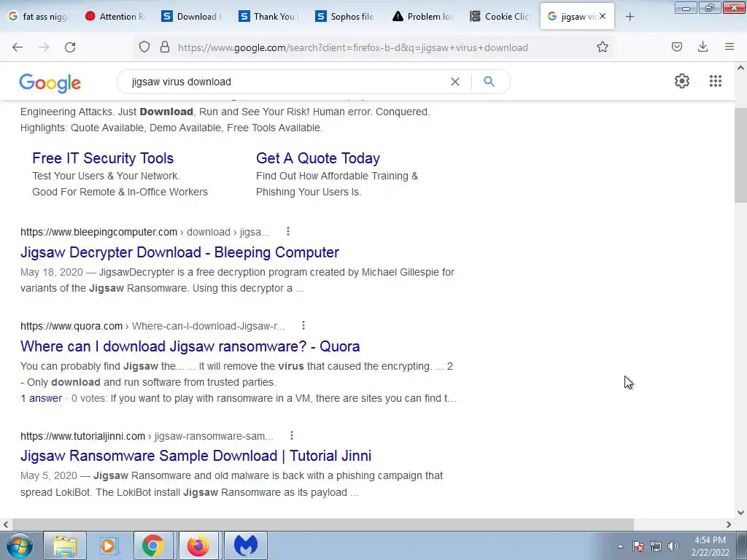Click the URL address bar

352,47
